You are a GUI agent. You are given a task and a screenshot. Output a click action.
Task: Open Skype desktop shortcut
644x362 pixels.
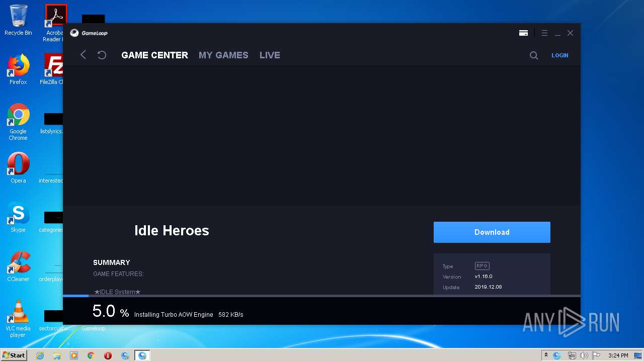point(18,217)
